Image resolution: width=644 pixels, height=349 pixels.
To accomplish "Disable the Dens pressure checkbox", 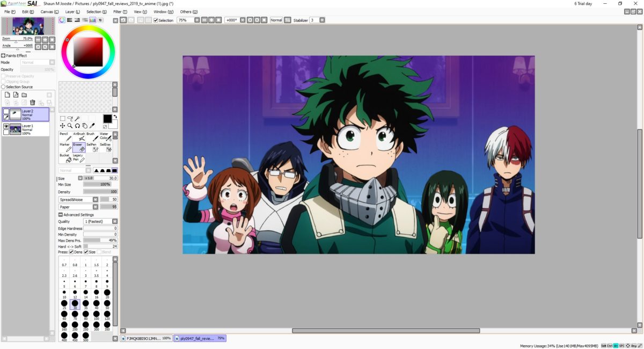I will point(71,252).
